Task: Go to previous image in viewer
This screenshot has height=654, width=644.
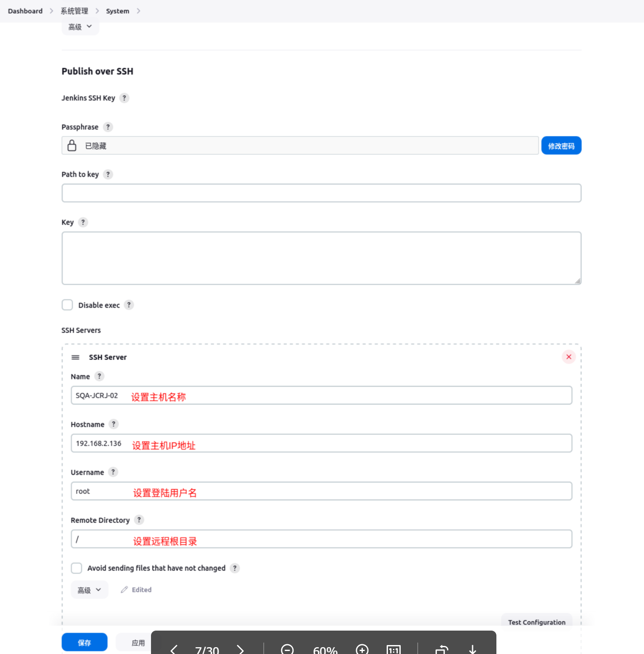Action: point(174,649)
